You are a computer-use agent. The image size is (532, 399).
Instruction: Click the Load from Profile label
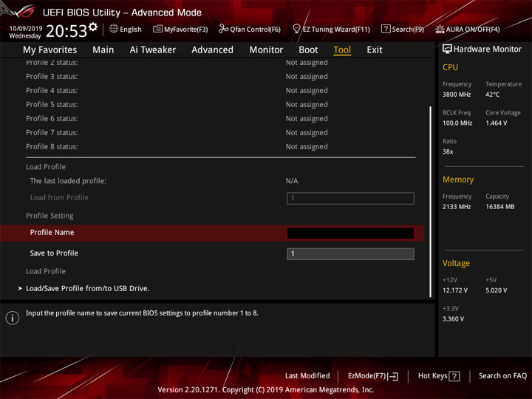[x=59, y=197]
